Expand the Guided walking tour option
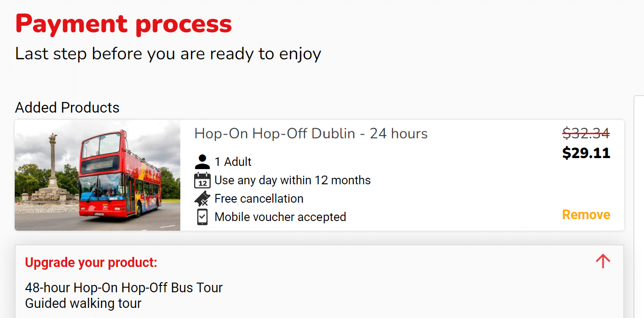The image size is (644, 318). [x=83, y=303]
